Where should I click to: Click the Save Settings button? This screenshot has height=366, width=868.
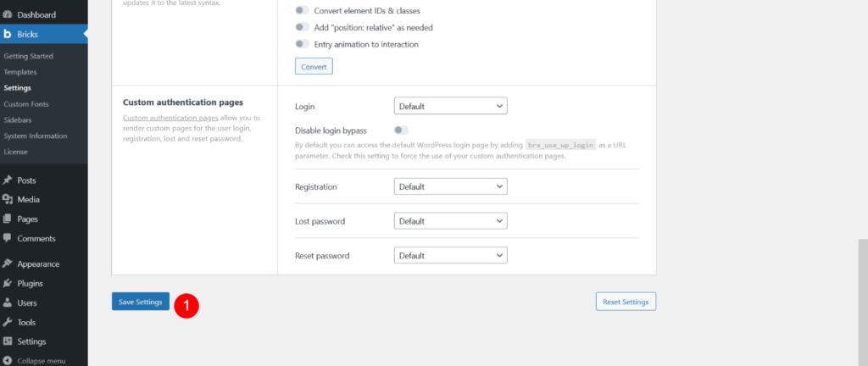141,302
